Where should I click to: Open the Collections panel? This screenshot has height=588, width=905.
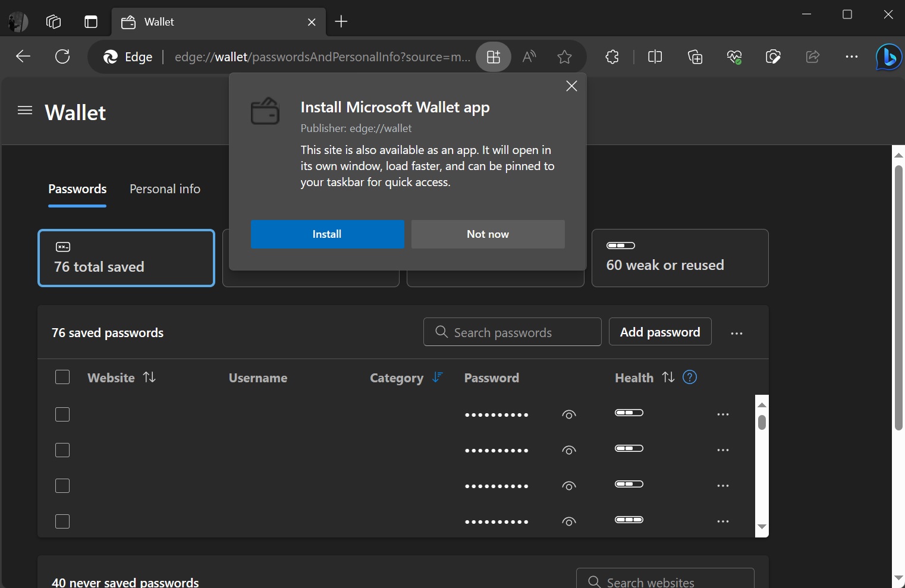[695, 57]
